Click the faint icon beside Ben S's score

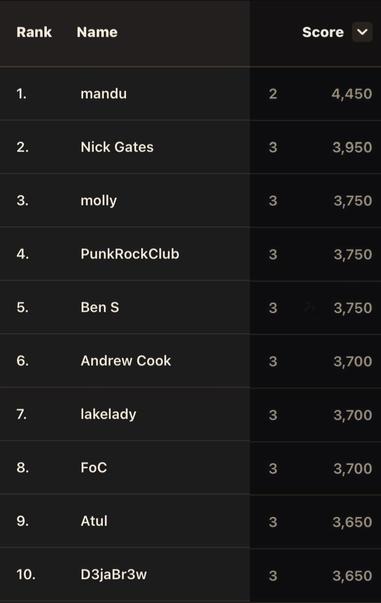coord(310,308)
